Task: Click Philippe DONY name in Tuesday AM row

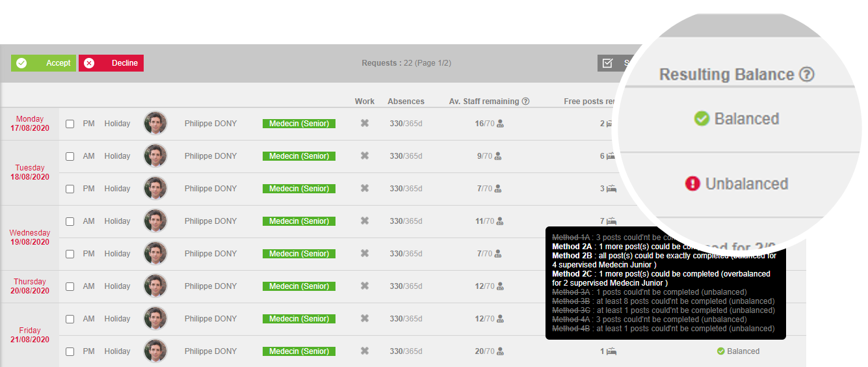Action: point(211,156)
